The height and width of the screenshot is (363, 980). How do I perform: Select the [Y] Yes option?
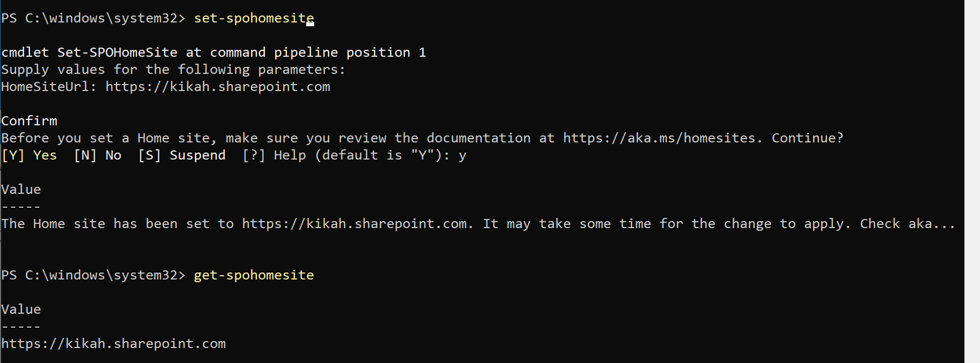coord(29,155)
